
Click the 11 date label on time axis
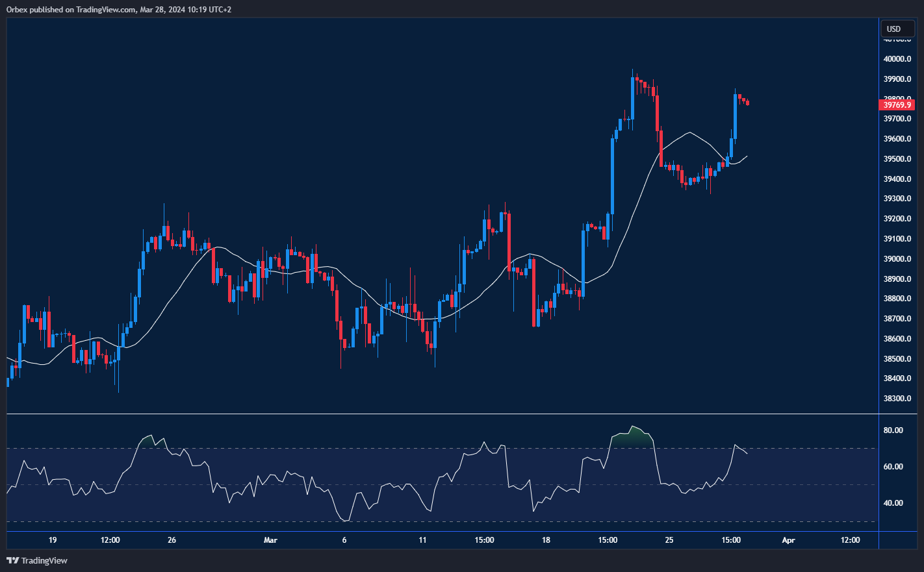(x=422, y=540)
